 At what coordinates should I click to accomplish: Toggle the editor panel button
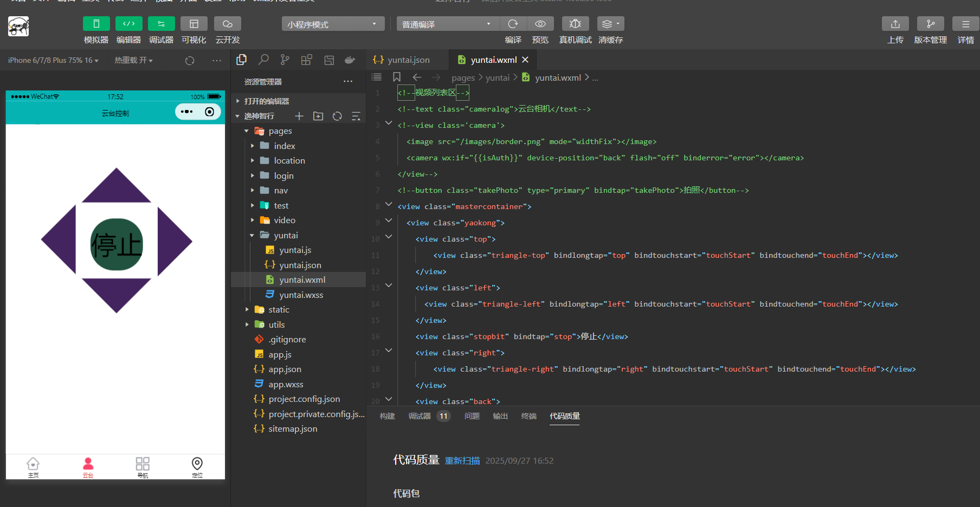coord(128,24)
